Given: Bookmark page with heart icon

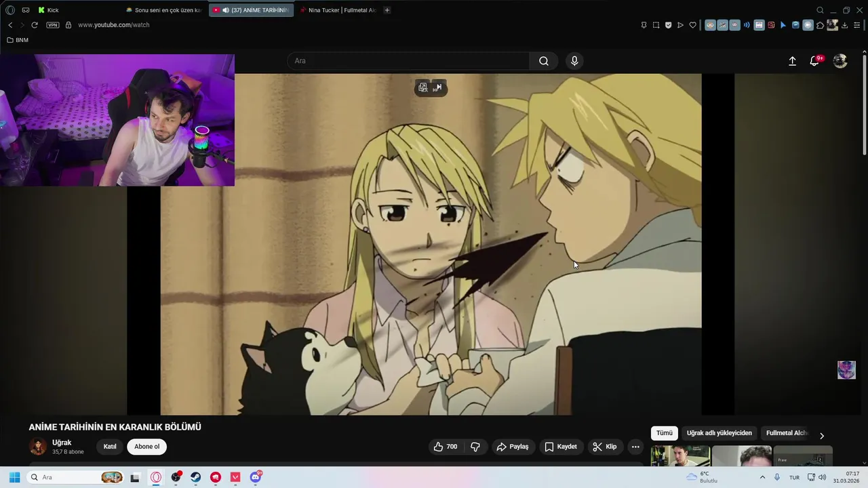Looking at the screenshot, I should click(x=692, y=25).
